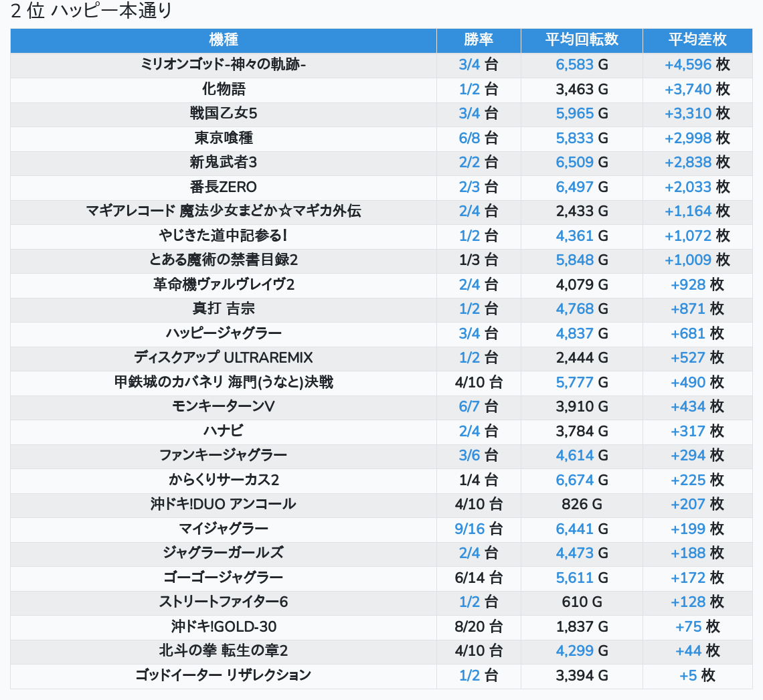Click the 5,848 G value
The width and height of the screenshot is (763, 700).
tap(582, 260)
